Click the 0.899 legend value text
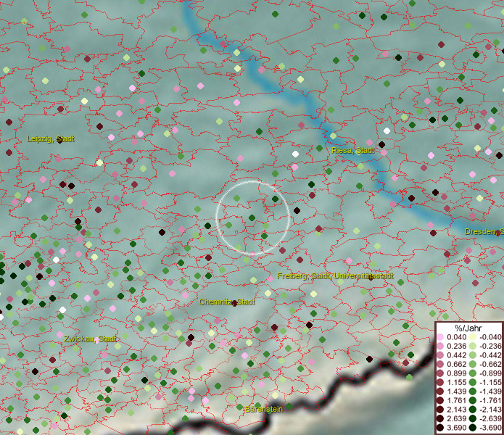 click(456, 373)
